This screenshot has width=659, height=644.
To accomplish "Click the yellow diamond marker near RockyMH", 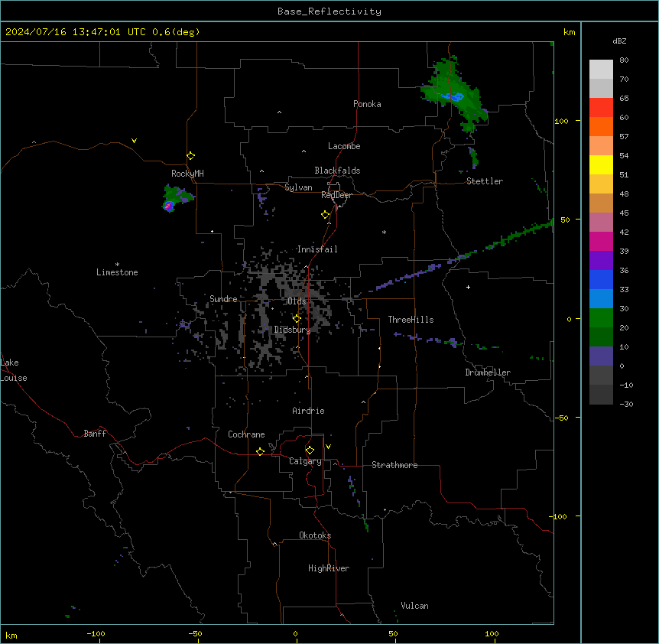I will point(190,156).
